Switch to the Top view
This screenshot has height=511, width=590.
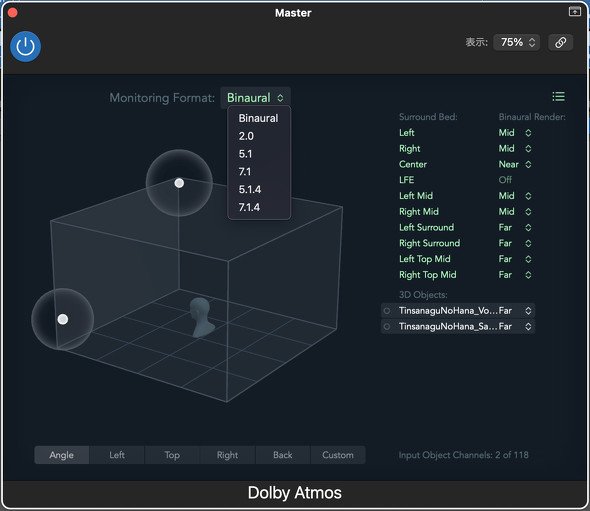point(172,455)
